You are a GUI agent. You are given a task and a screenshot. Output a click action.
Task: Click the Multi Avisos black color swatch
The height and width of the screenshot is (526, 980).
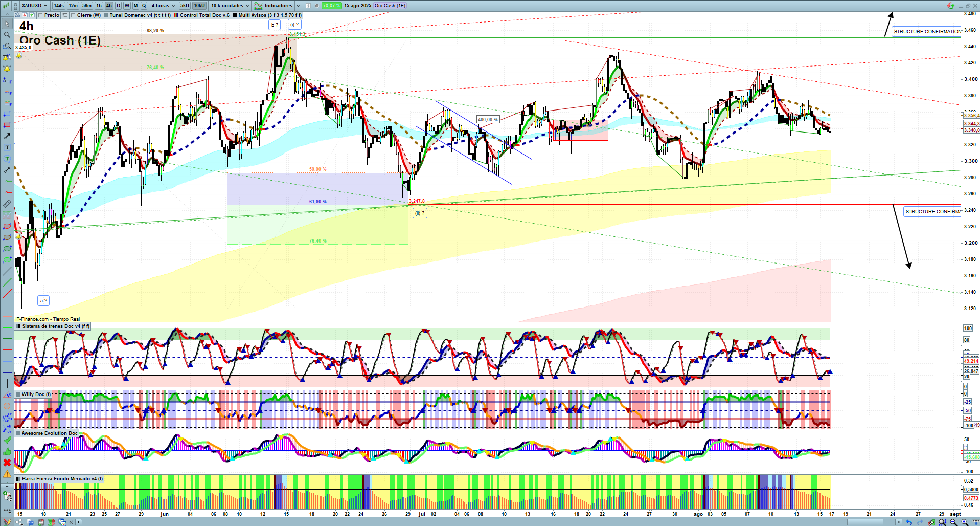pos(235,15)
